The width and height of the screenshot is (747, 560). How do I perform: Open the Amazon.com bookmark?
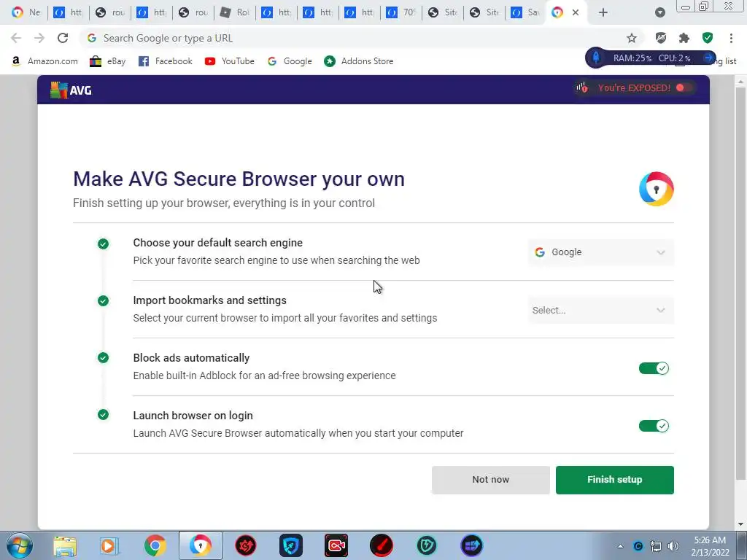coord(44,61)
